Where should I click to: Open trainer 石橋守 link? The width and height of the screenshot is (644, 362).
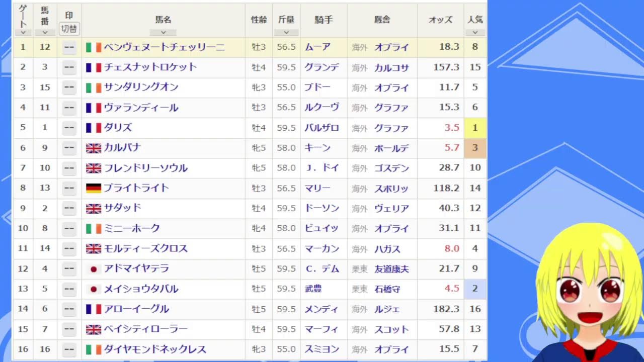pyautogui.click(x=387, y=289)
